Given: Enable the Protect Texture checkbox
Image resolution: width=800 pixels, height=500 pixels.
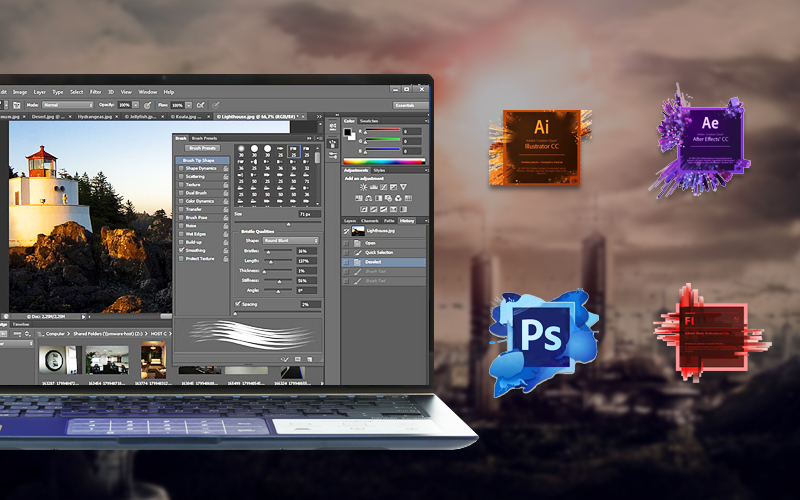Looking at the screenshot, I should pos(181,259).
